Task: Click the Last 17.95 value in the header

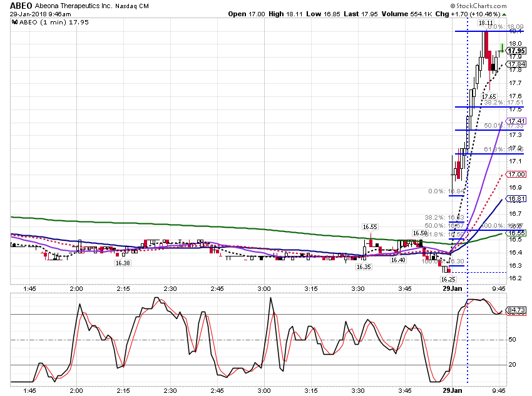Action: click(361, 14)
